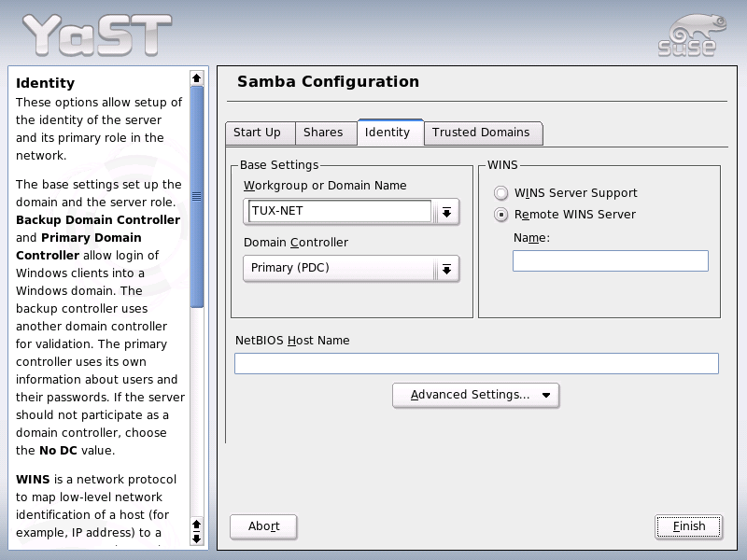Click the help panel scroll up arrow
Image resolution: width=747 pixels, height=560 pixels.
click(197, 77)
